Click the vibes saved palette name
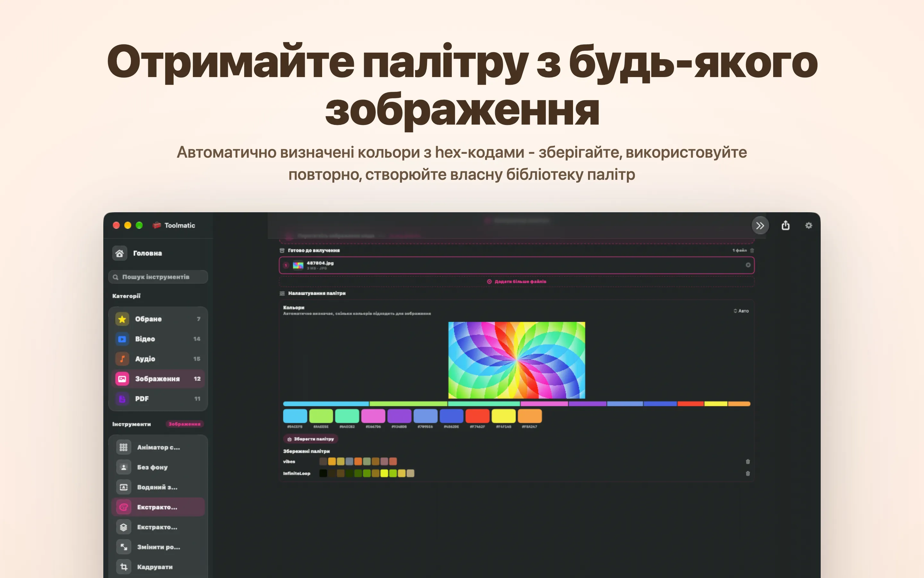The height and width of the screenshot is (578, 924). (x=289, y=461)
